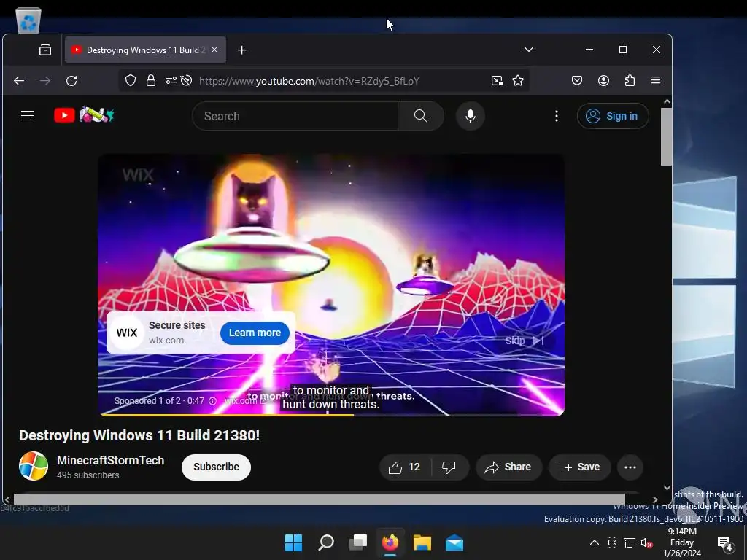The width and height of the screenshot is (747, 560).
Task: Click the video title Destroying Windows 11 Build 21380!
Action: (139, 435)
